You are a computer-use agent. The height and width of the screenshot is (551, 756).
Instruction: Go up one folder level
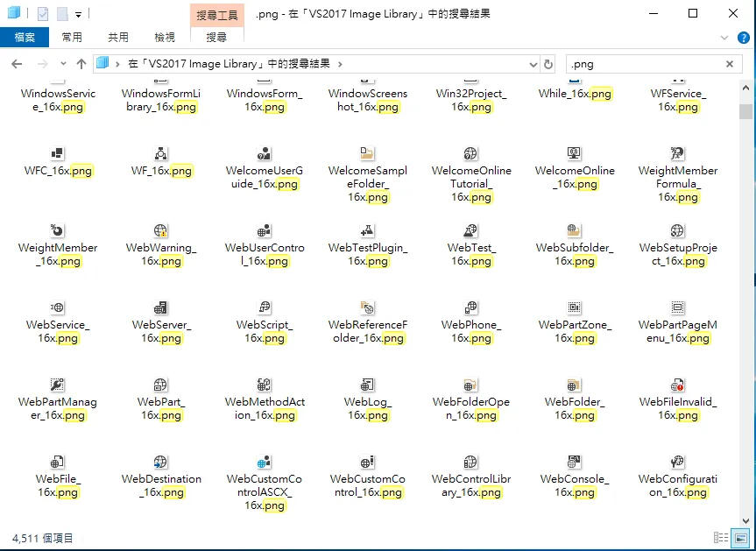point(81,64)
